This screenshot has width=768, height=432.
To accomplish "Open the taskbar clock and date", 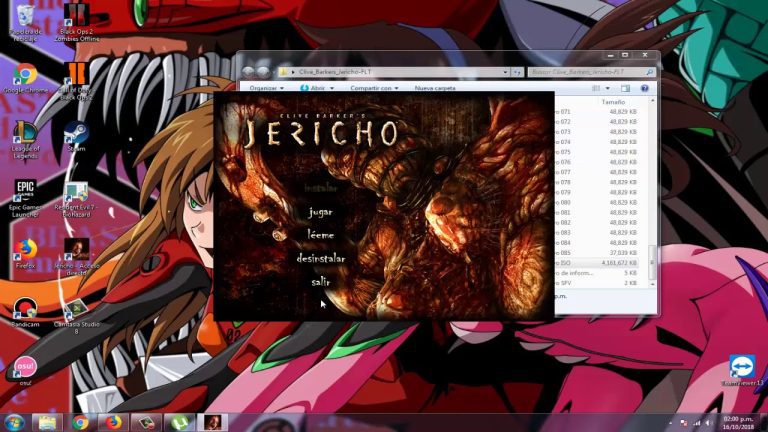I will coord(739,423).
